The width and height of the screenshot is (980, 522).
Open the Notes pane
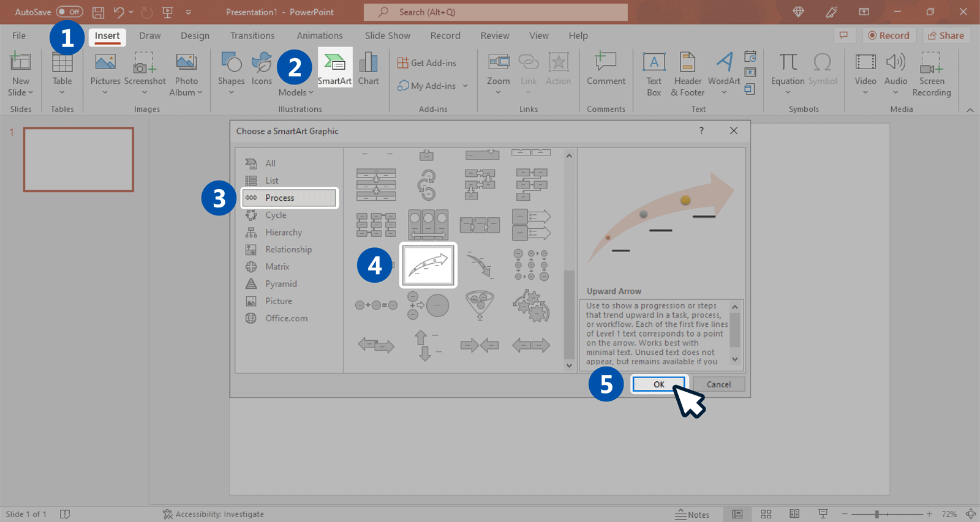point(692,515)
